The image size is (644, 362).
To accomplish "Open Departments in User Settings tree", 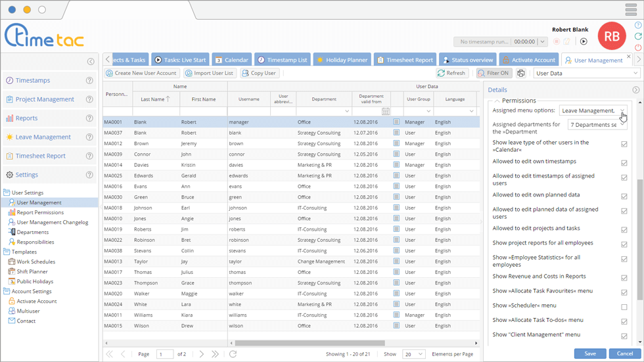I will click(x=32, y=232).
